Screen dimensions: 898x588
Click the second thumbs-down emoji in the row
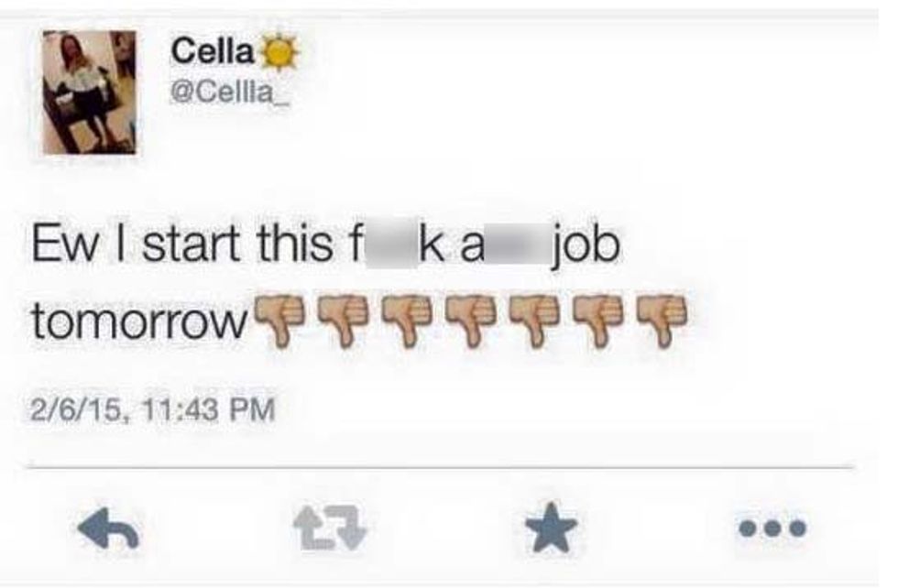[x=343, y=321]
